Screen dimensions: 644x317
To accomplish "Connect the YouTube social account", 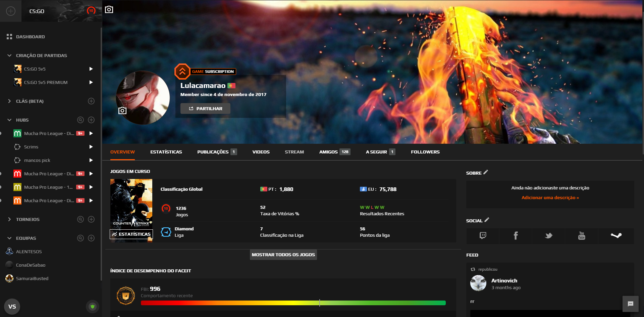I will [582, 236].
